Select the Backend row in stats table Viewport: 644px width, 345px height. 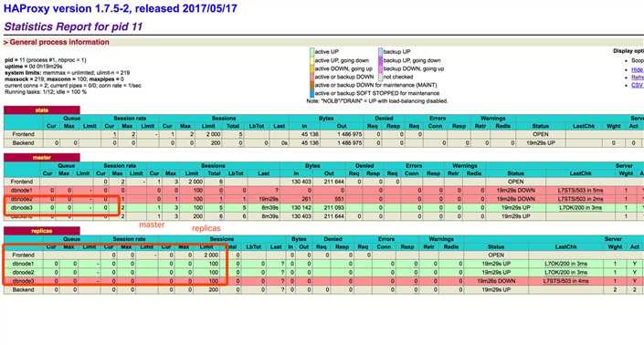[323, 142]
